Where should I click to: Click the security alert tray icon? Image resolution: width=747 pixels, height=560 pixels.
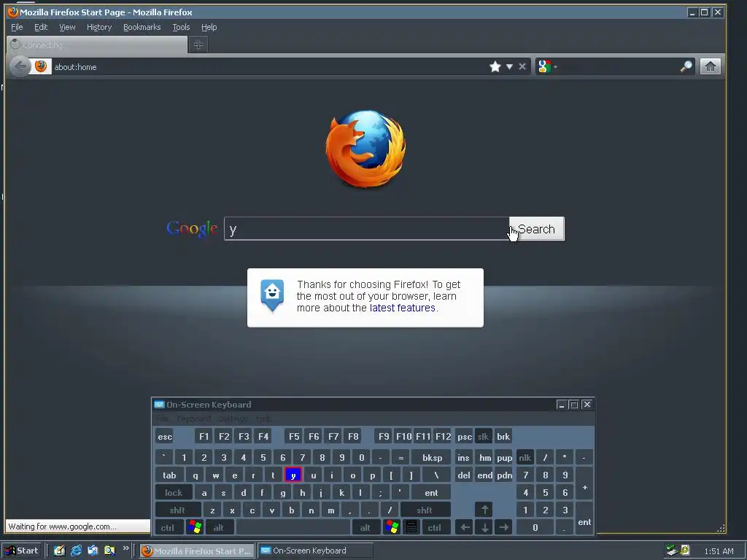[x=685, y=551]
